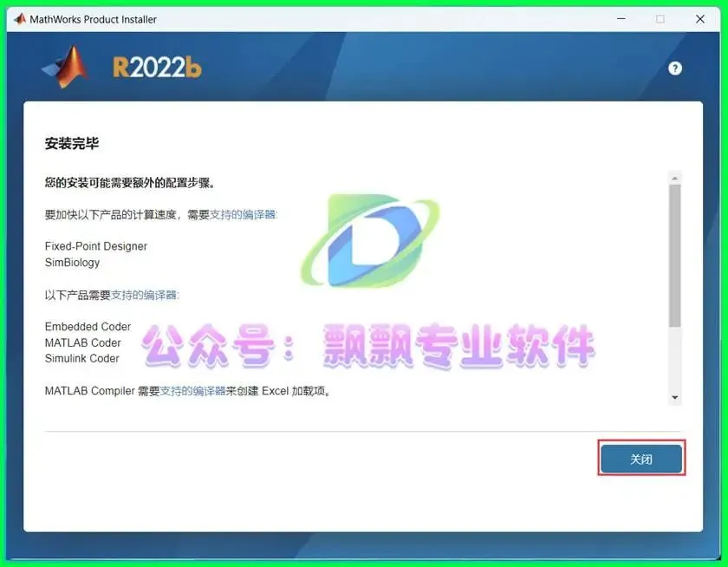Screen dimensions: 728x567
Task: Click the help question mark icon
Action: coord(675,68)
